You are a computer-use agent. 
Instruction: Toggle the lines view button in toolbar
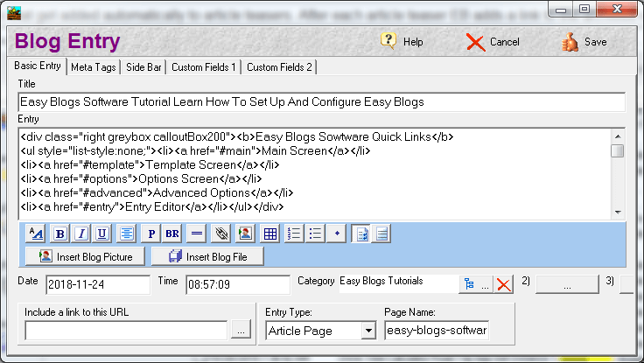[x=381, y=234]
